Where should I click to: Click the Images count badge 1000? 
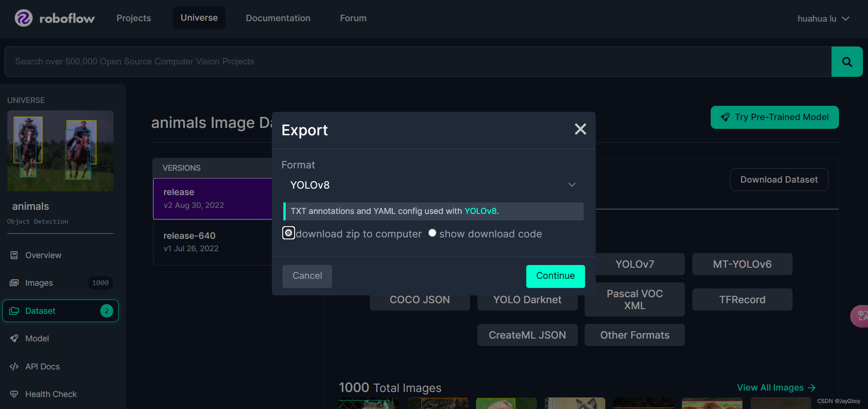click(100, 283)
